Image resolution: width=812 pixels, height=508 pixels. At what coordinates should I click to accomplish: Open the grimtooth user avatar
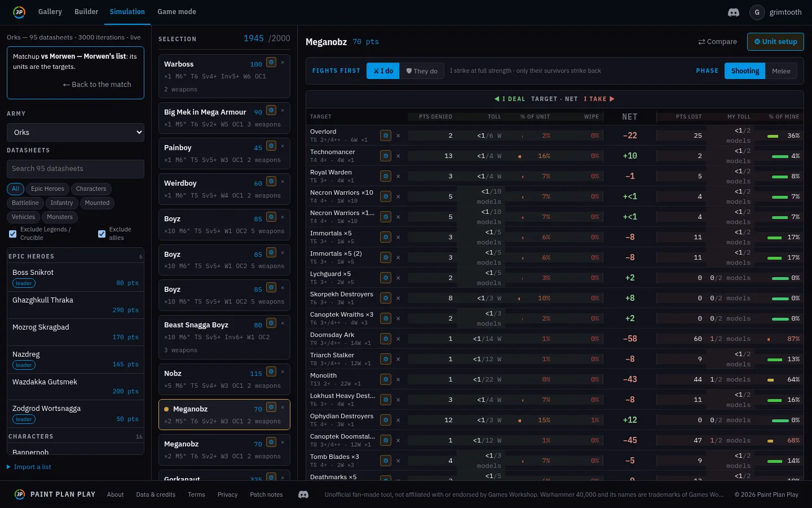point(757,12)
